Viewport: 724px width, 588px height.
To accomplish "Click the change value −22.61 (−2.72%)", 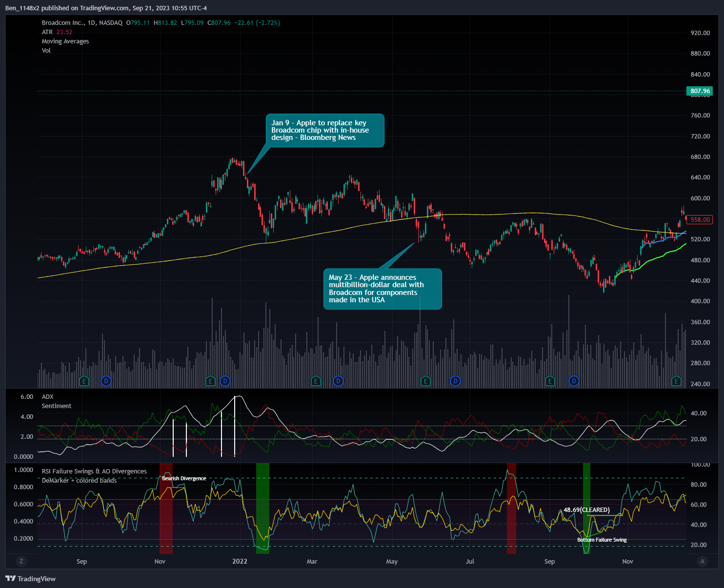I will pos(257,23).
